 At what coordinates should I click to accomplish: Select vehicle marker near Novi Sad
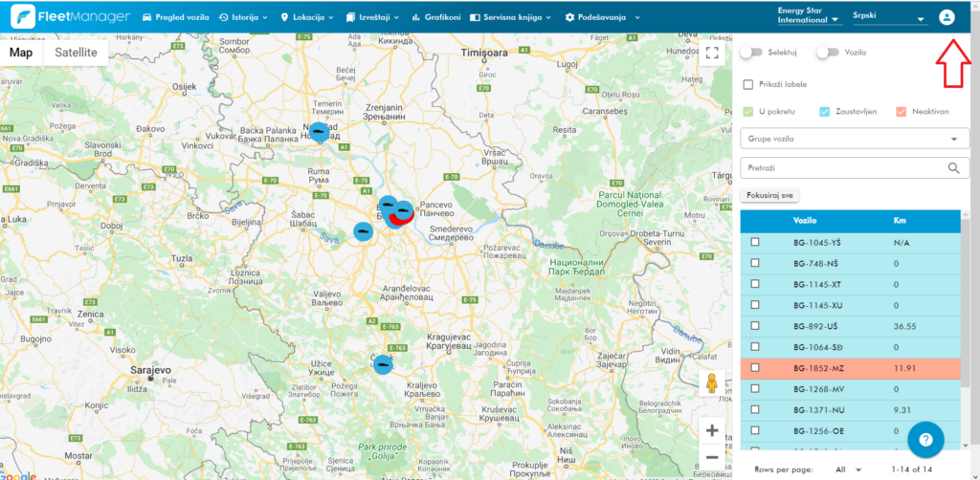click(x=320, y=132)
